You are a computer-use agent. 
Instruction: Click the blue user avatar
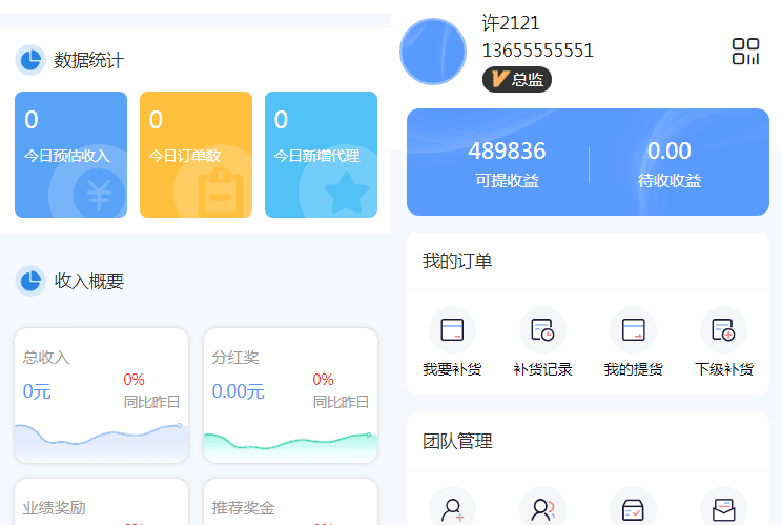(x=433, y=51)
